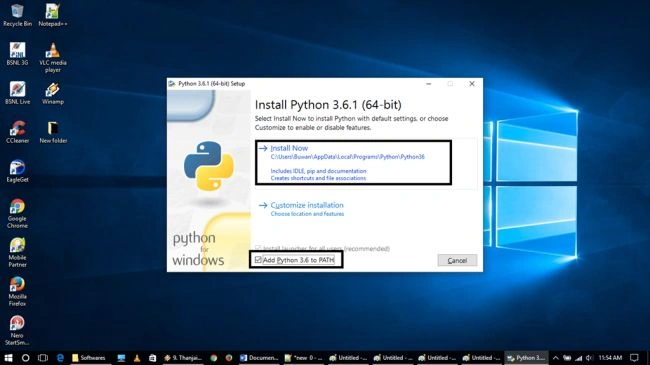
Task: Click the Chrome icon in taskbar
Action: click(x=214, y=358)
